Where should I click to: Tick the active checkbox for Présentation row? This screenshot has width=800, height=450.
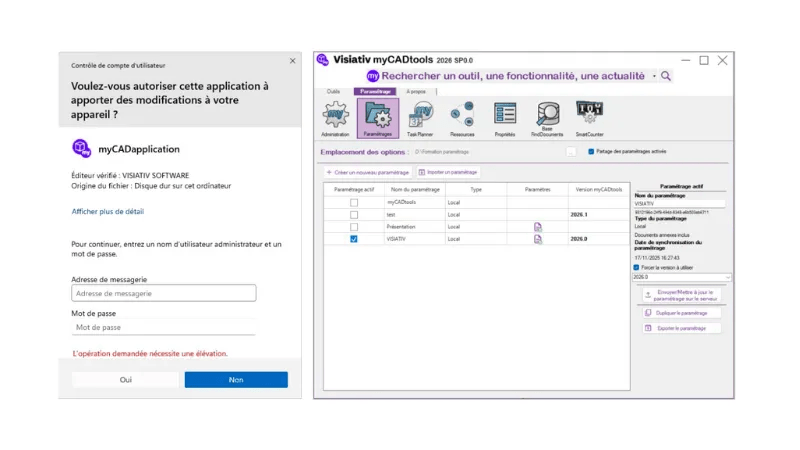point(354,227)
